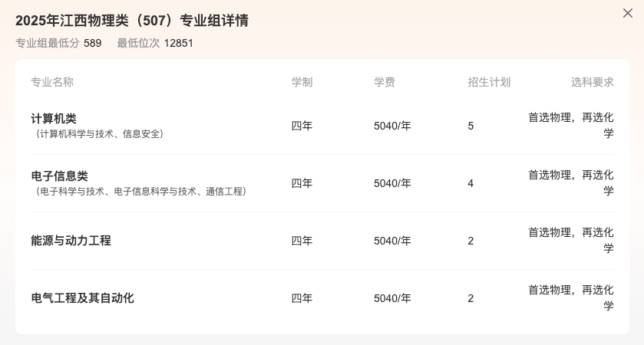This screenshot has width=644, height=345.
Task: Click 首选物理，再选化学 requirement for 电气工程及其自动化
Action: pos(571,297)
